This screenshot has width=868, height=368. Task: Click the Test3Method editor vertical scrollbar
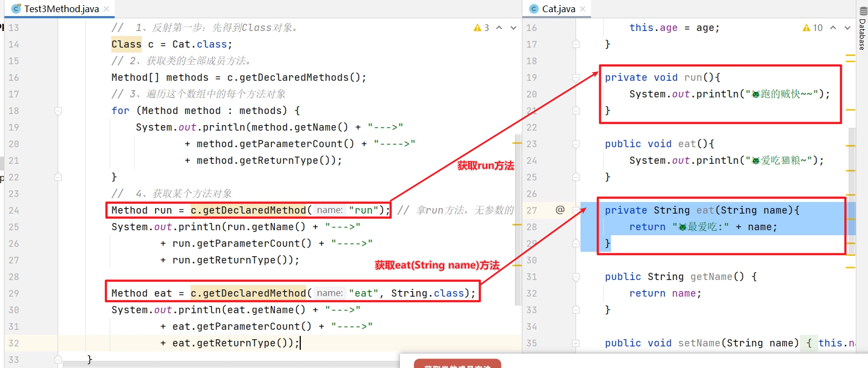pyautogui.click(x=517, y=221)
